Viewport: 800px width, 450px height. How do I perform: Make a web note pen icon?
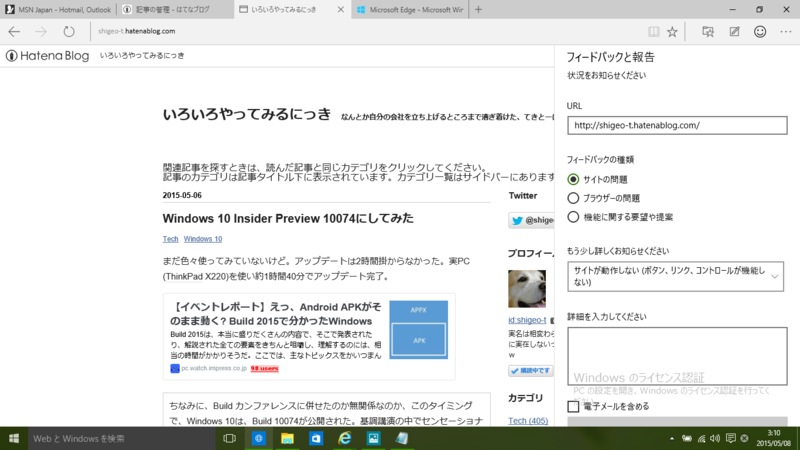click(734, 32)
